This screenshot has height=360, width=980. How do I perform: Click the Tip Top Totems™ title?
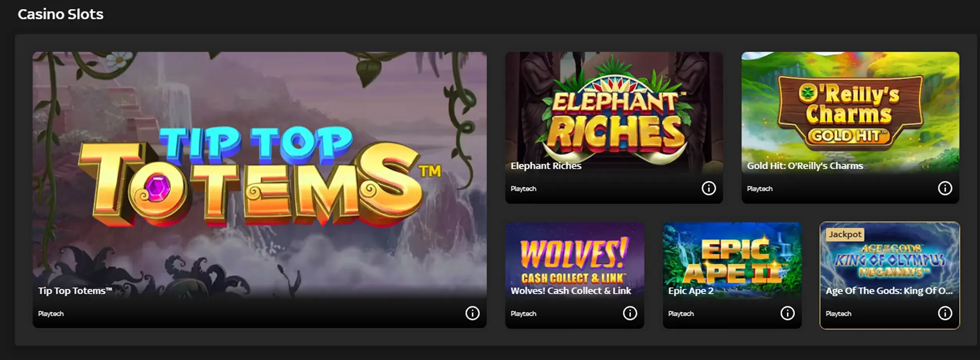[x=75, y=291]
